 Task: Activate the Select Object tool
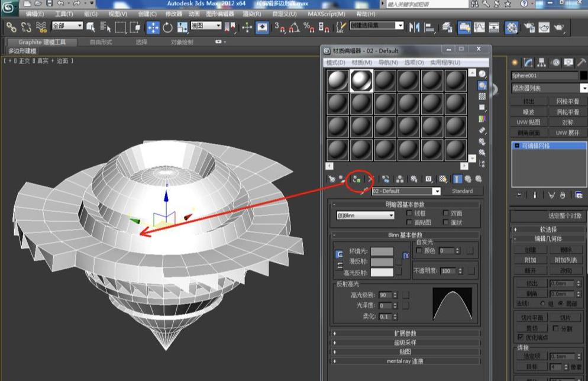coord(91,27)
